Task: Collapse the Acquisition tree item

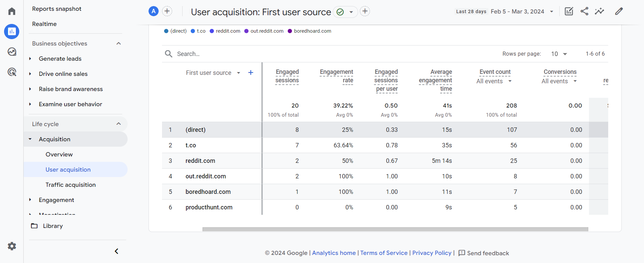Action: point(30,139)
